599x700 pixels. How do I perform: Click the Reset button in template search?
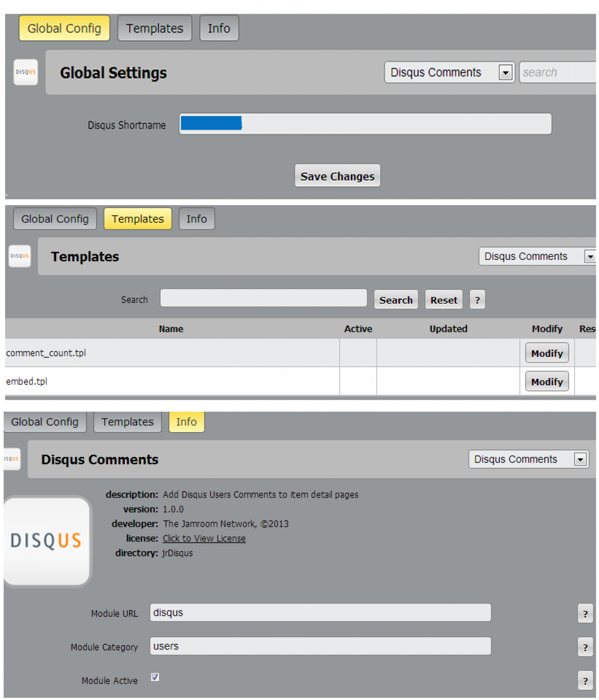point(444,300)
